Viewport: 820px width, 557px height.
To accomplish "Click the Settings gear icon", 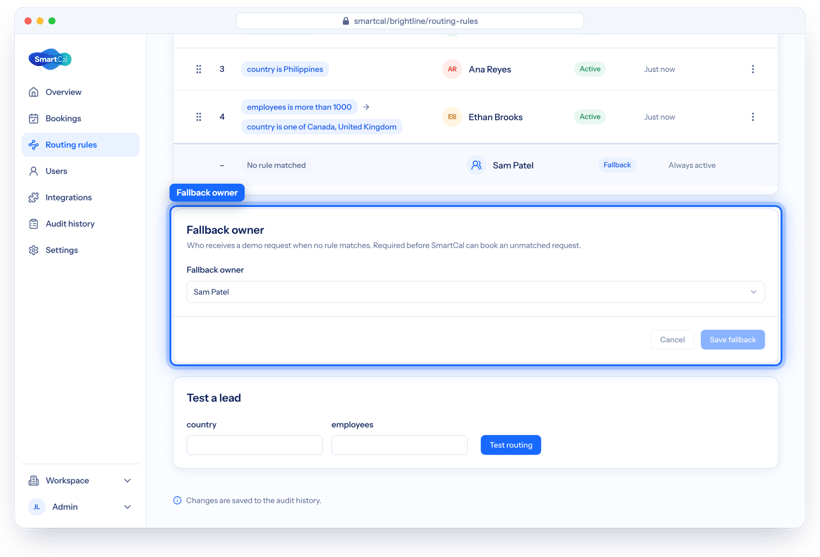I will pyautogui.click(x=33, y=250).
